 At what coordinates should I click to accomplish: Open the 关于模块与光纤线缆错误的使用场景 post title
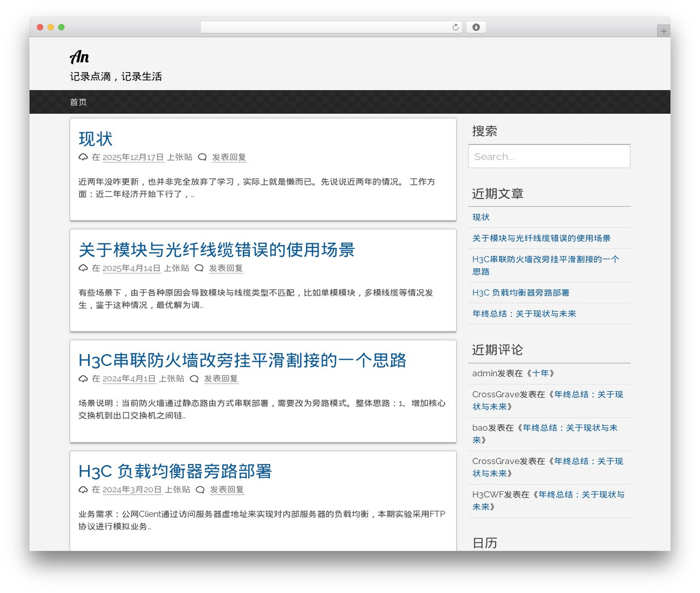pyautogui.click(x=217, y=250)
